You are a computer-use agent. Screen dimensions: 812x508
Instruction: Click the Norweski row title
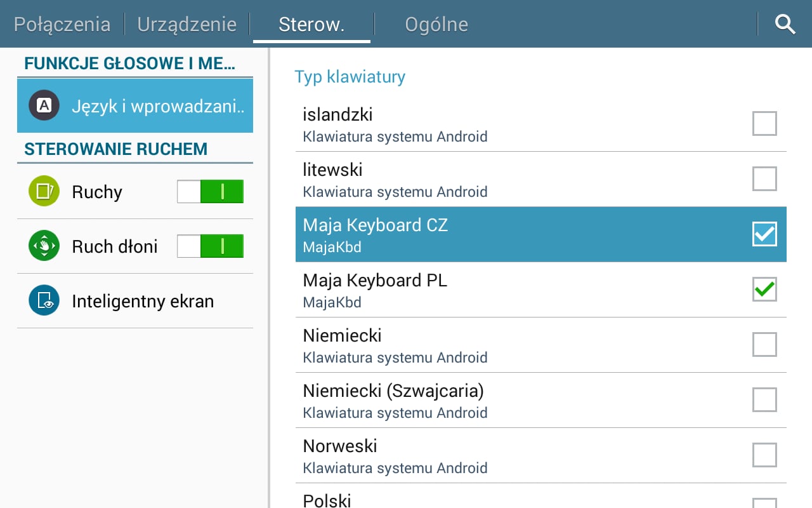tap(340, 446)
